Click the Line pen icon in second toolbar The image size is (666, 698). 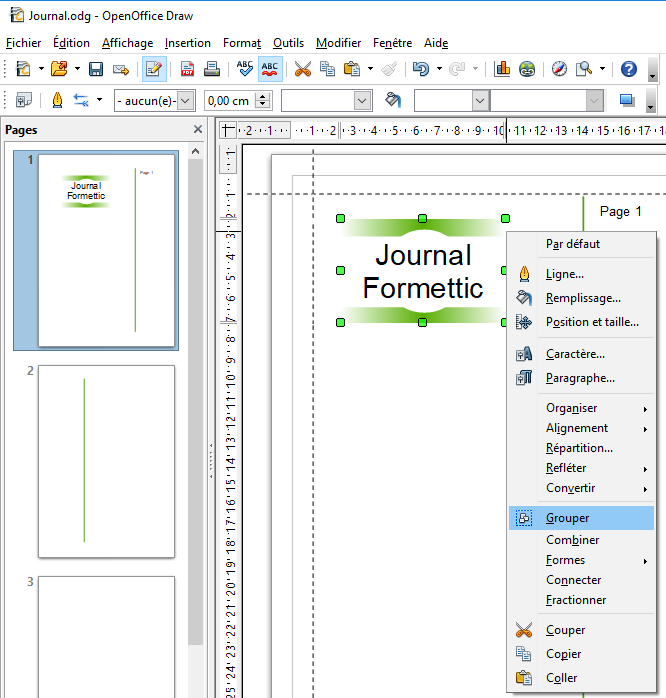click(x=57, y=100)
